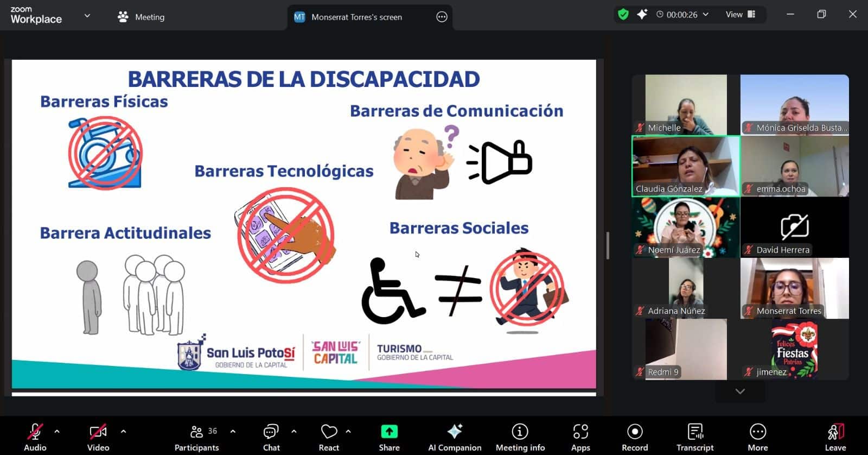Turn on camera with Video button
The height and width of the screenshot is (455, 868).
click(x=98, y=438)
